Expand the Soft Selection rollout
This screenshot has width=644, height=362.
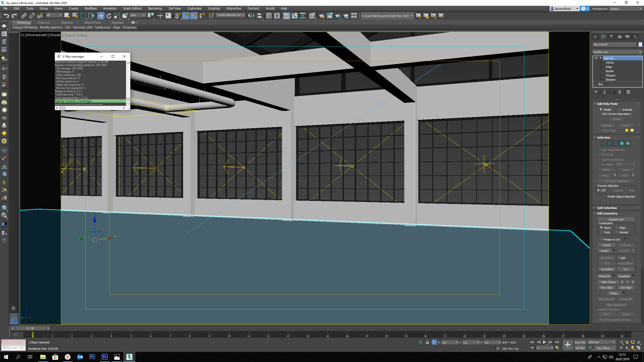pos(607,208)
